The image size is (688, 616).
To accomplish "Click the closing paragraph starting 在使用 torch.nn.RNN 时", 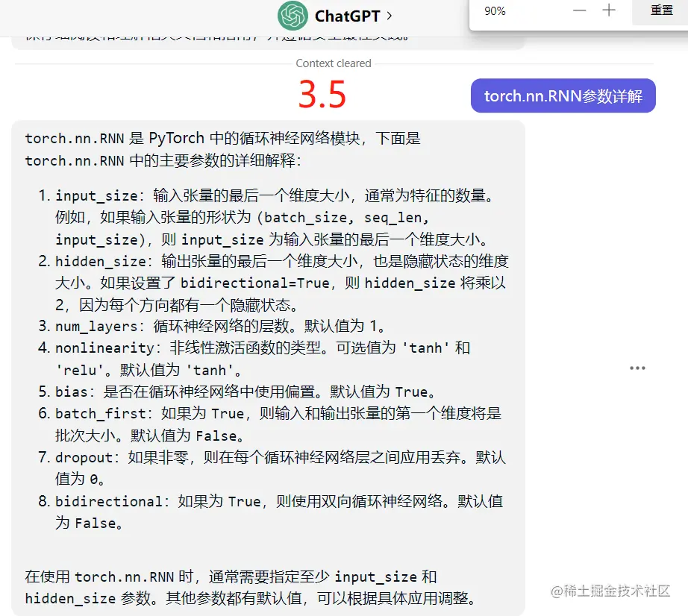I will tap(251, 587).
